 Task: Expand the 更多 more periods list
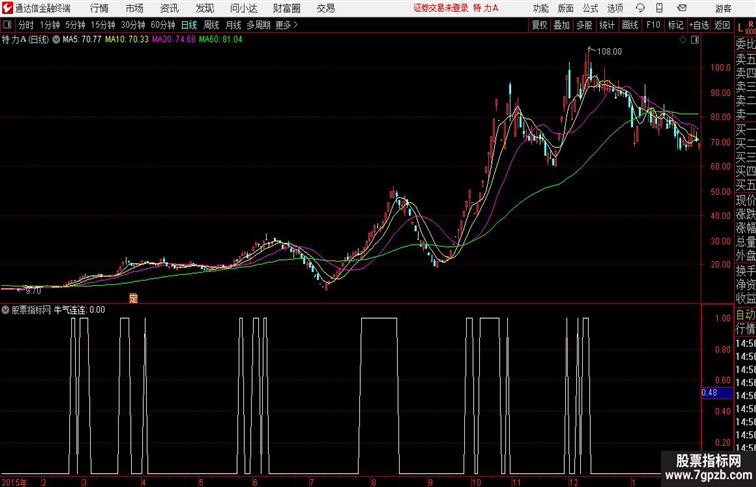tap(286, 25)
